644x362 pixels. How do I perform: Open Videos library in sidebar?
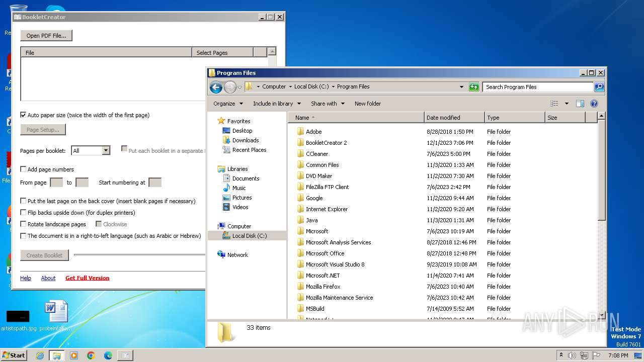pyautogui.click(x=240, y=207)
